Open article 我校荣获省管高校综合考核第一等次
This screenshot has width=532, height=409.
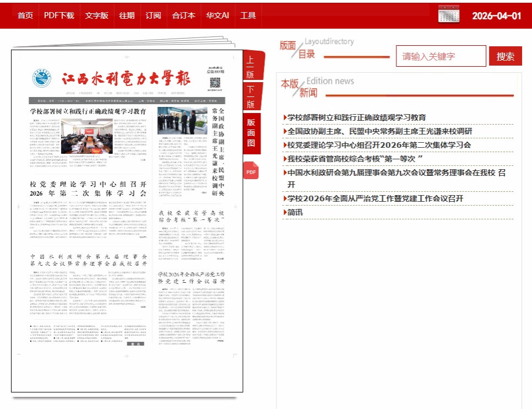pos(353,159)
